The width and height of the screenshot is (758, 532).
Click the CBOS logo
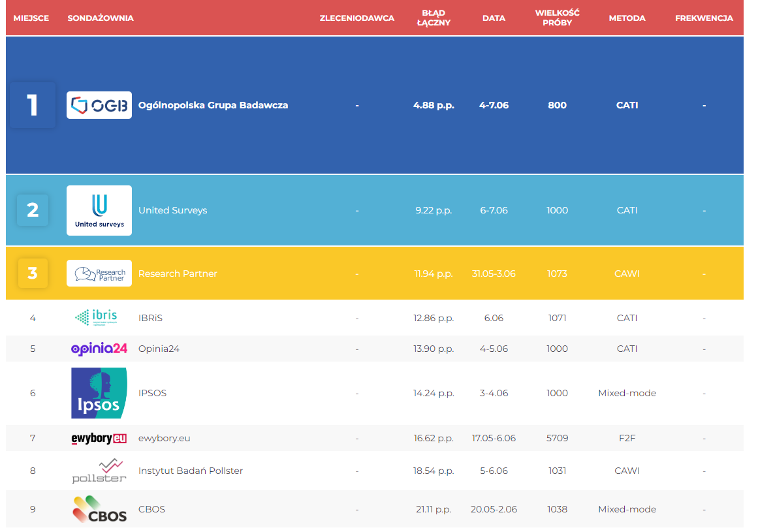point(100,509)
